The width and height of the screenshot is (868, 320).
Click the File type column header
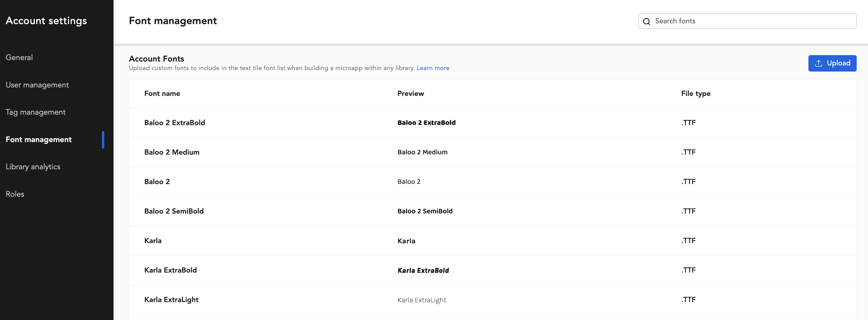tap(695, 94)
